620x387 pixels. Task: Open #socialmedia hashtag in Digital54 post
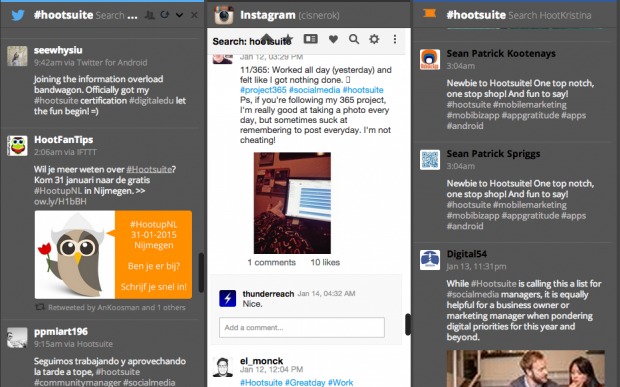point(473,294)
